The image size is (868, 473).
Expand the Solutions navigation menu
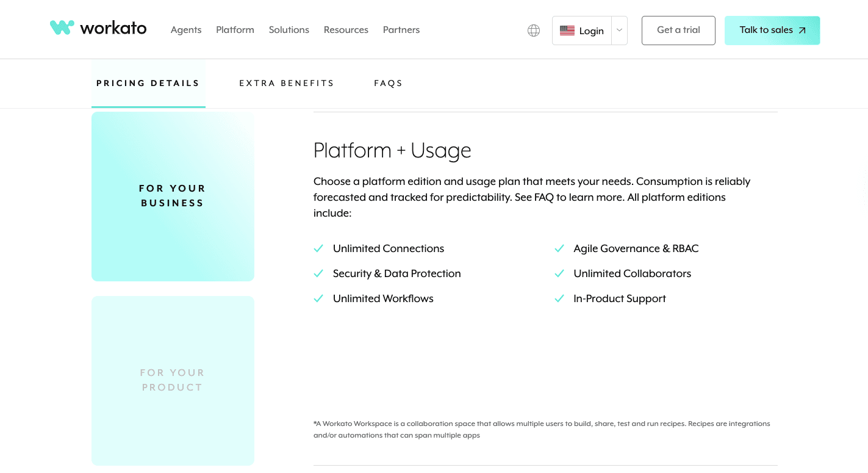289,30
